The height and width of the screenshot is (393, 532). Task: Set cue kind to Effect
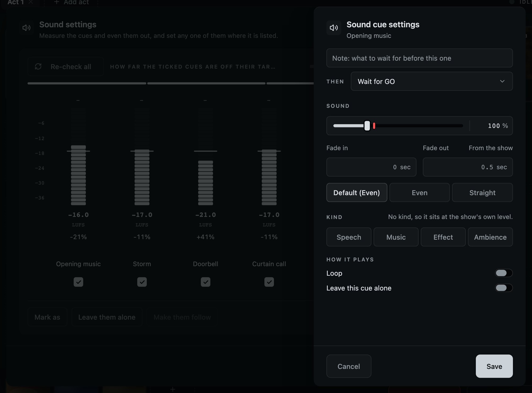[443, 237]
